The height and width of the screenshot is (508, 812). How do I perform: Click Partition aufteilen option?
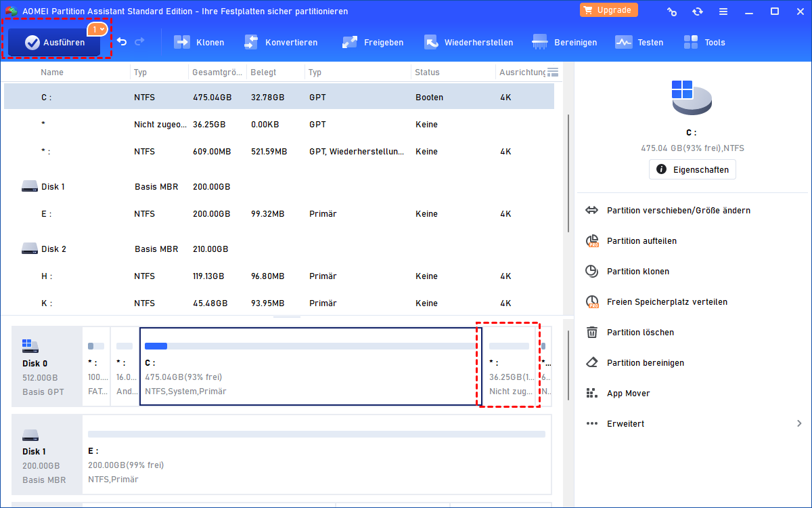tap(641, 240)
